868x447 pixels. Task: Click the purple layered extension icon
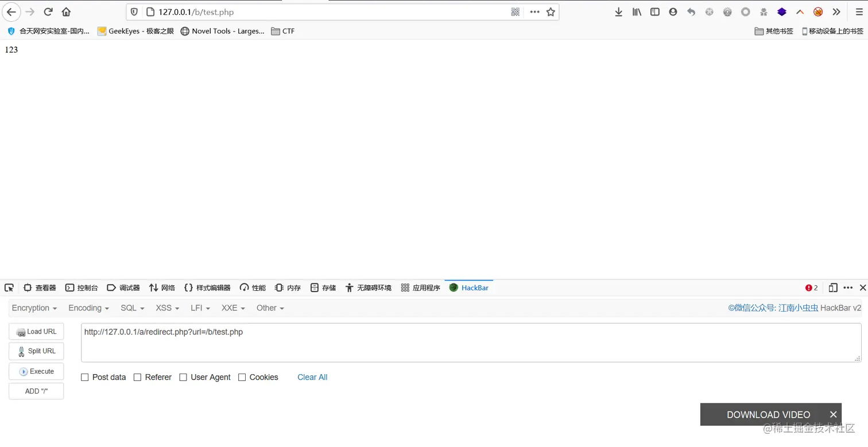(782, 11)
